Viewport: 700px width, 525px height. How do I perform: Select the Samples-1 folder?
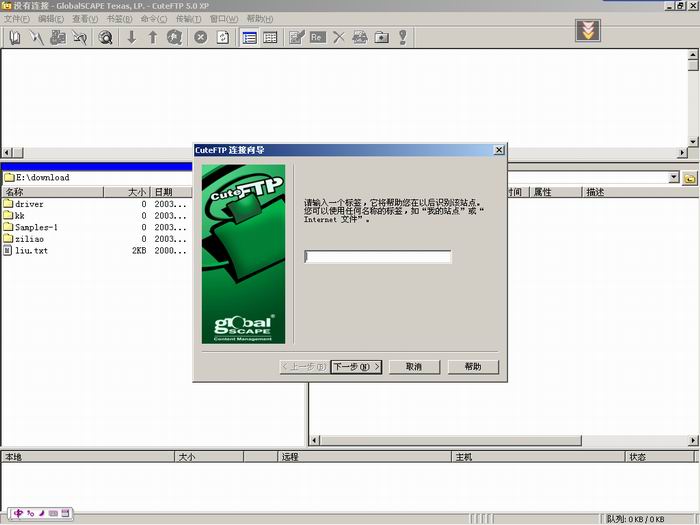[x=30, y=227]
